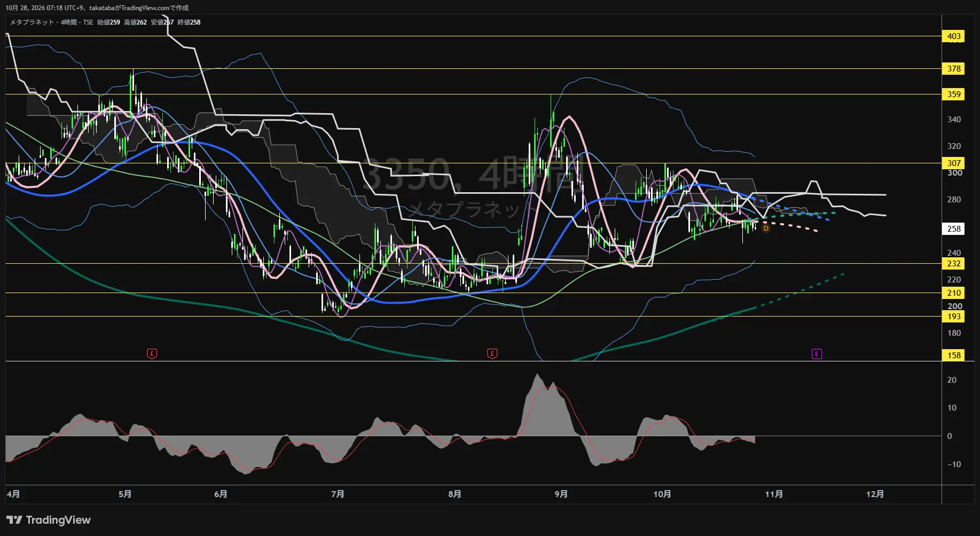980x536 pixels.
Task: Click the TradingView logo at bottom left
Action: coord(49,520)
